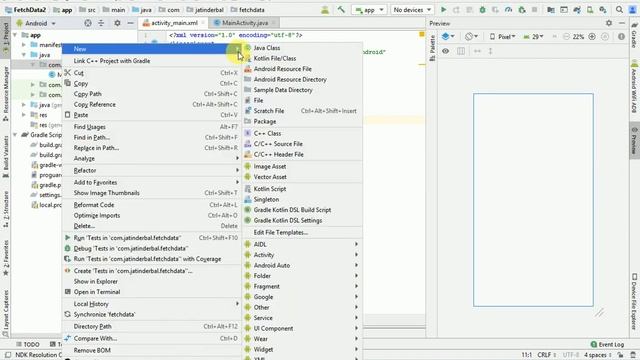Open Refactor submenu

click(151, 170)
